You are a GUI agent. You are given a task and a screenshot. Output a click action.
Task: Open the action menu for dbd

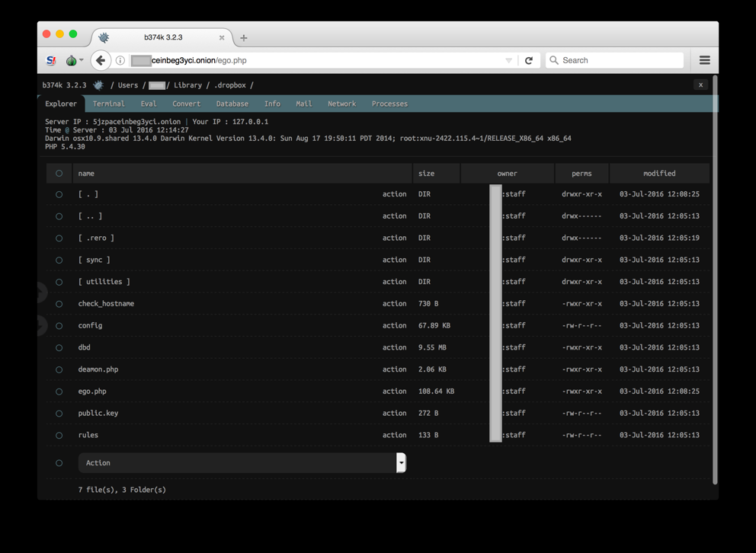pyautogui.click(x=394, y=348)
